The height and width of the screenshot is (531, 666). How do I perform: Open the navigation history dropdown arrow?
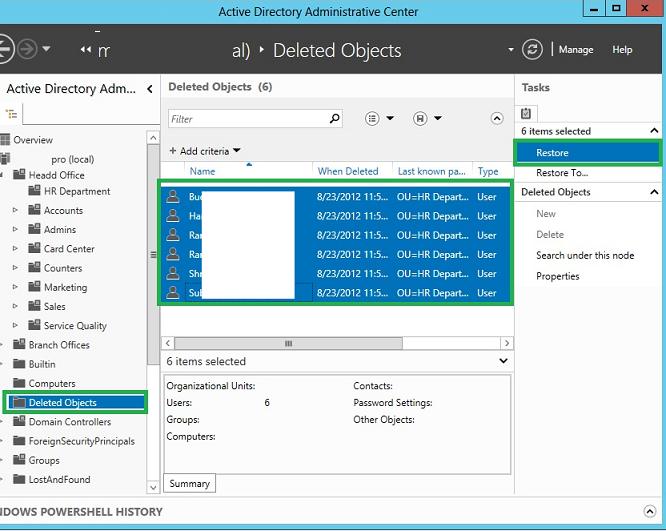(46, 49)
